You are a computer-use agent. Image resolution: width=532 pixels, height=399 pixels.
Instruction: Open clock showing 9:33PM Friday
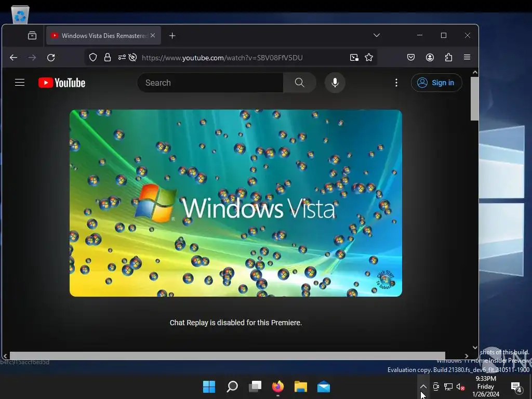pyautogui.click(x=486, y=387)
